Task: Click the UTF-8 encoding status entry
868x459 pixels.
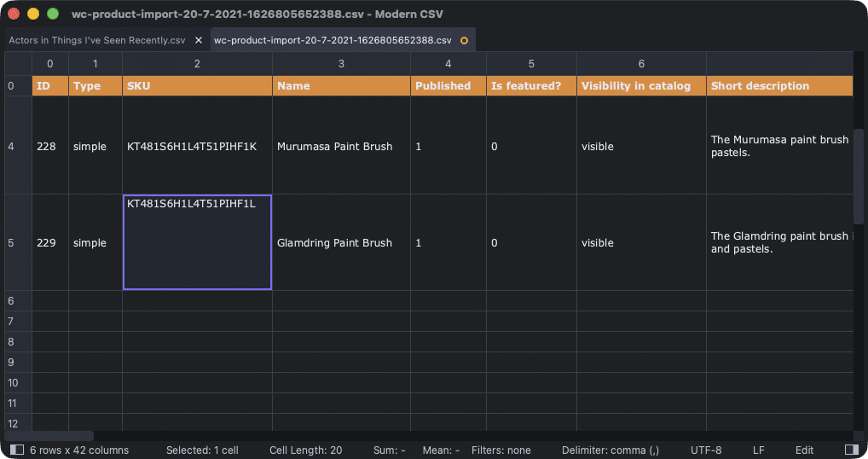Action: click(706, 450)
